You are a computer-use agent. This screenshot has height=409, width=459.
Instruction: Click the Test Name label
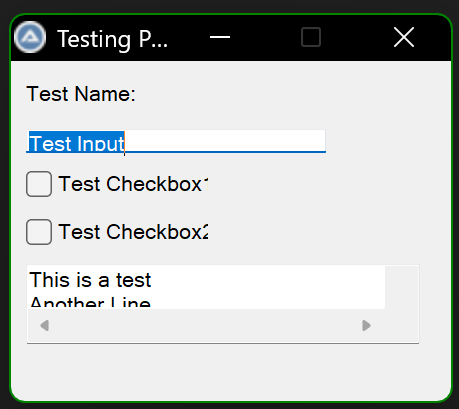click(x=81, y=94)
